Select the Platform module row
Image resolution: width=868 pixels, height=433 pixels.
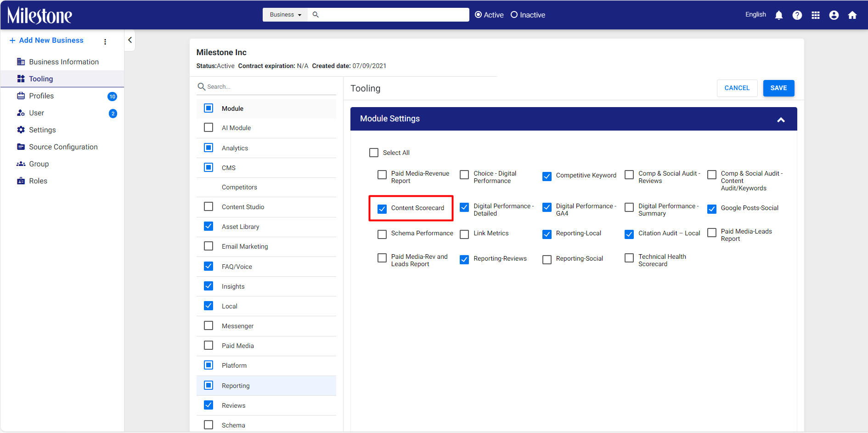[266, 365]
